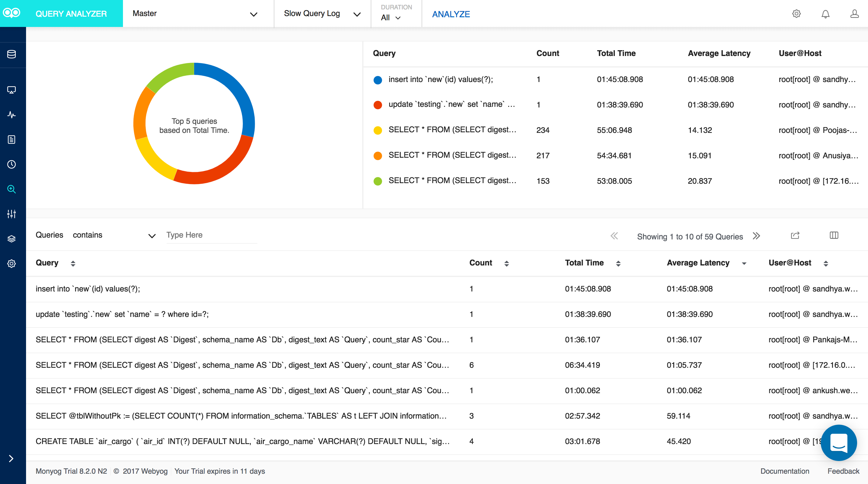Sort table by Count column
This screenshot has width=868, height=484.
(x=506, y=263)
